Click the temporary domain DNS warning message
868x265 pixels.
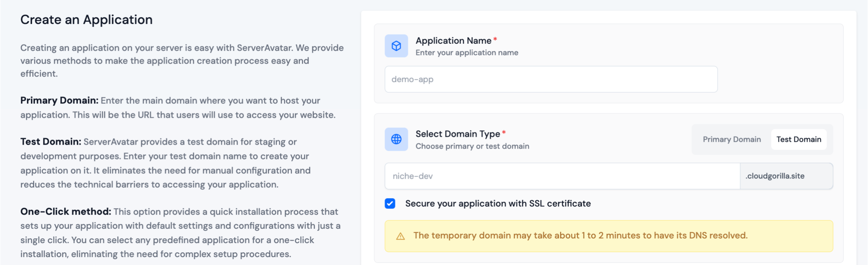tap(580, 236)
